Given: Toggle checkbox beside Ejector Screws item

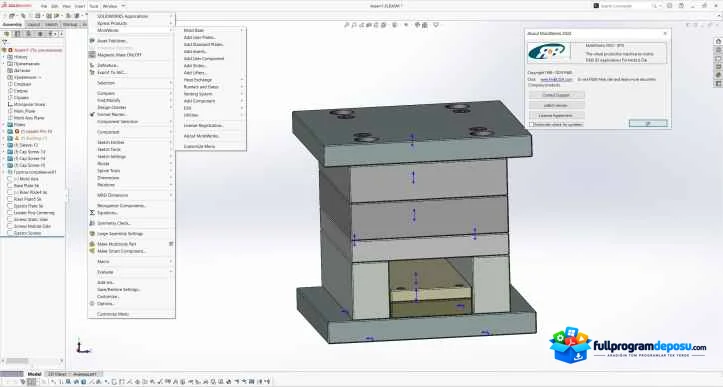Looking at the screenshot, I should (x=10, y=233).
